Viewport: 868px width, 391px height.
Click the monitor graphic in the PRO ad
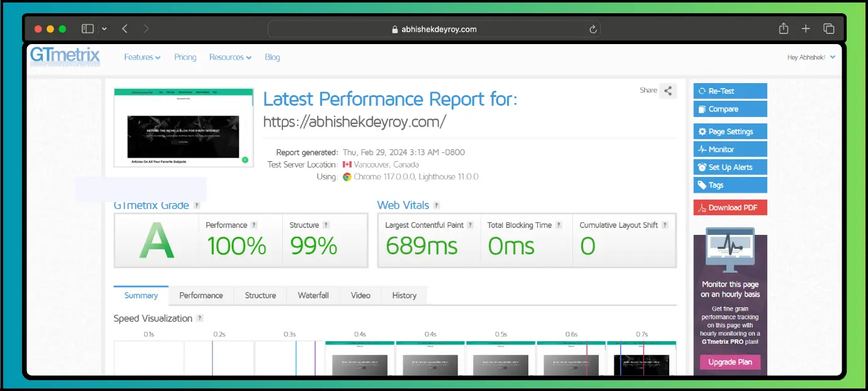(730, 251)
